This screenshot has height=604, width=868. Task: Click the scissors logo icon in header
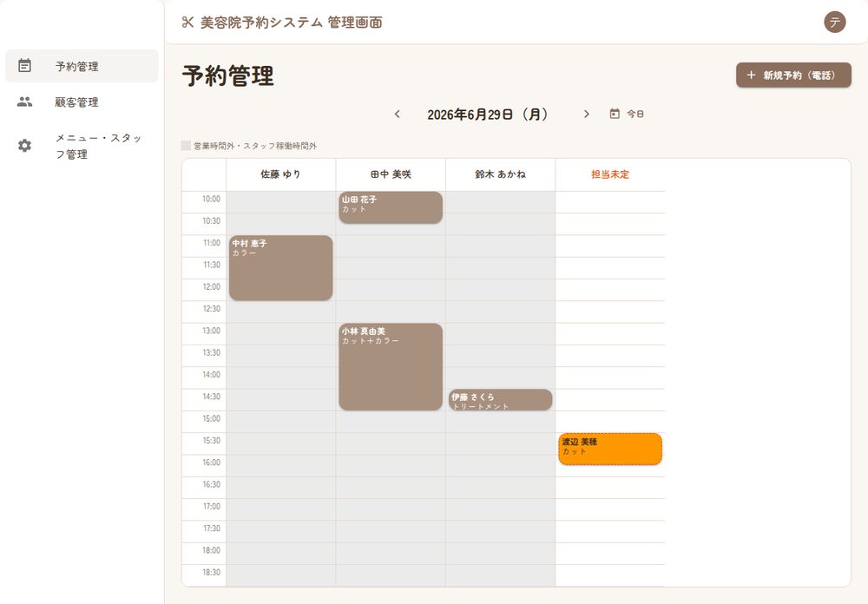click(x=187, y=23)
